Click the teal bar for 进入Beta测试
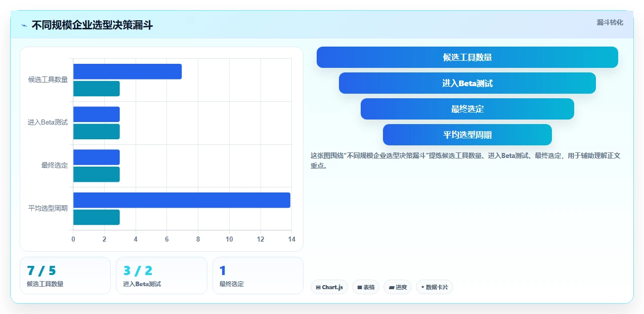This screenshot has width=644, height=314. point(97,132)
